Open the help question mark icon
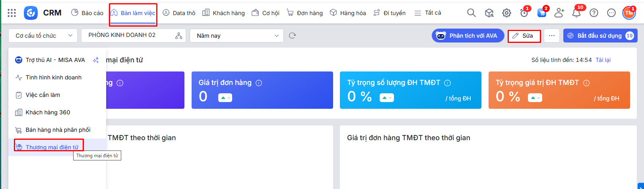The width and height of the screenshot is (644, 189). click(x=594, y=13)
